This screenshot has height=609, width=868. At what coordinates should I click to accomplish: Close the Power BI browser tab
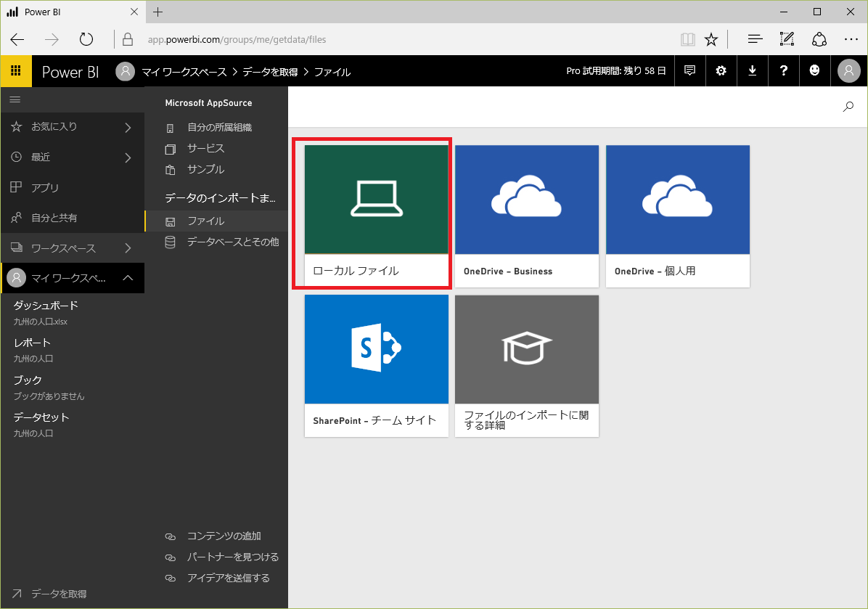(134, 12)
